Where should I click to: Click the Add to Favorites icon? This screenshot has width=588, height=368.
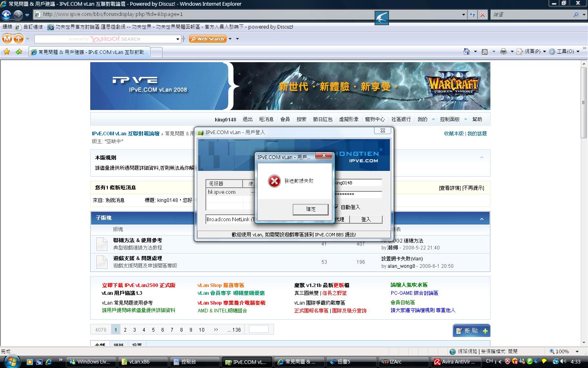click(x=19, y=52)
